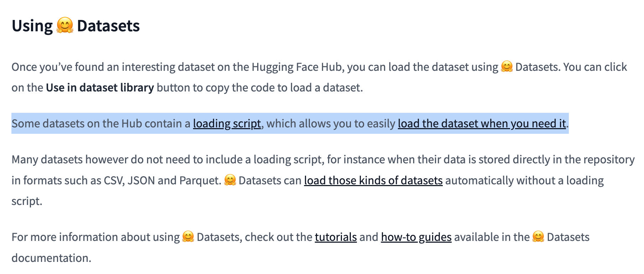The height and width of the screenshot is (274, 644).
Task: Click the emoji before "Datasets. You can click"
Action: [x=507, y=67]
